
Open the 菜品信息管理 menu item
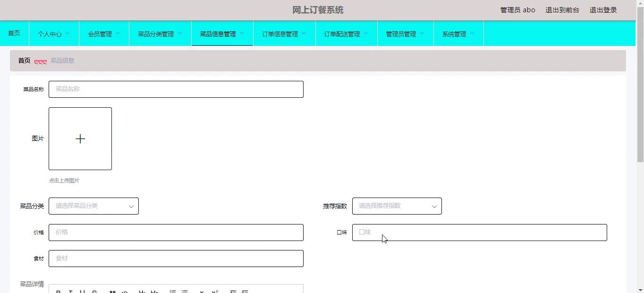221,34
